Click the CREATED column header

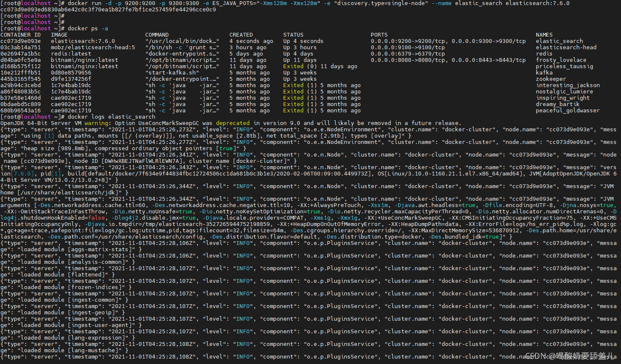click(241, 35)
